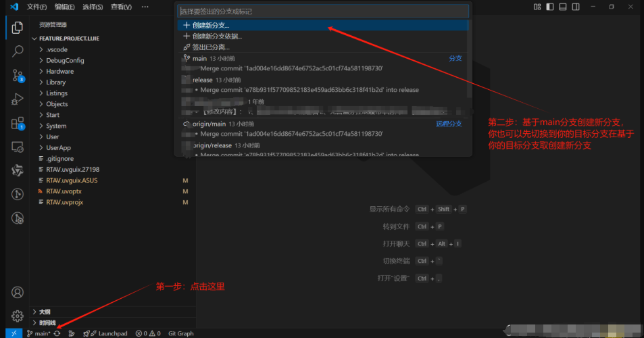Choose the origin/release remote branch entry

(x=323, y=150)
